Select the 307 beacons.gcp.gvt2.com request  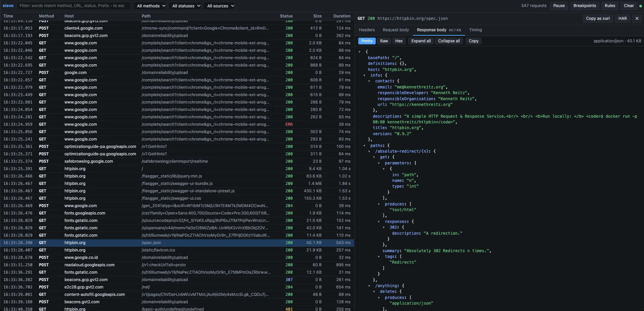pos(177,280)
